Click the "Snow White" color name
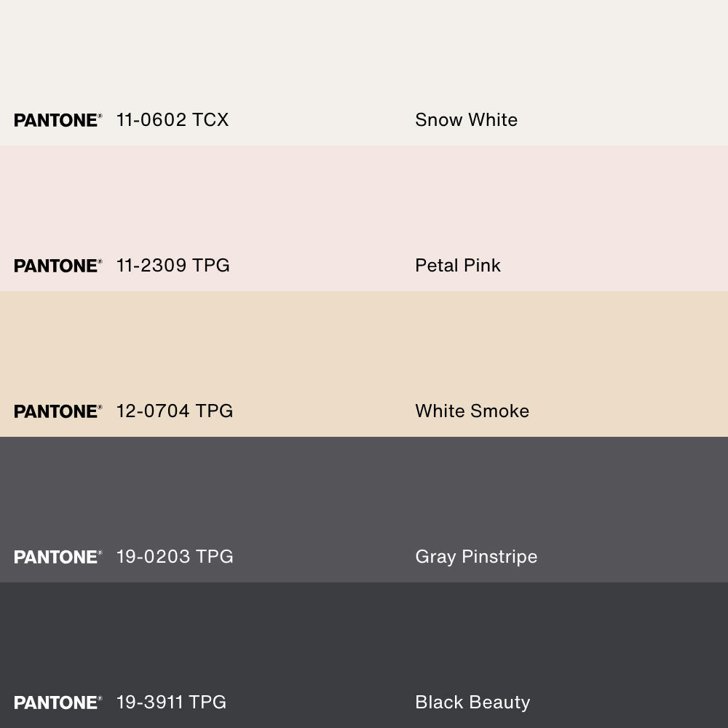The width and height of the screenshot is (728, 728). point(466,120)
